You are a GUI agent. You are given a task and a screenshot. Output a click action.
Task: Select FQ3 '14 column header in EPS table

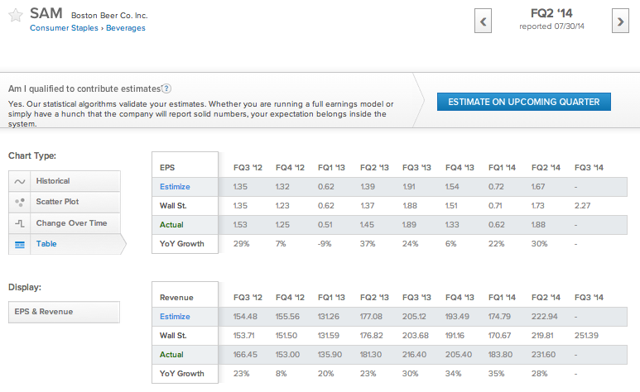click(x=589, y=167)
